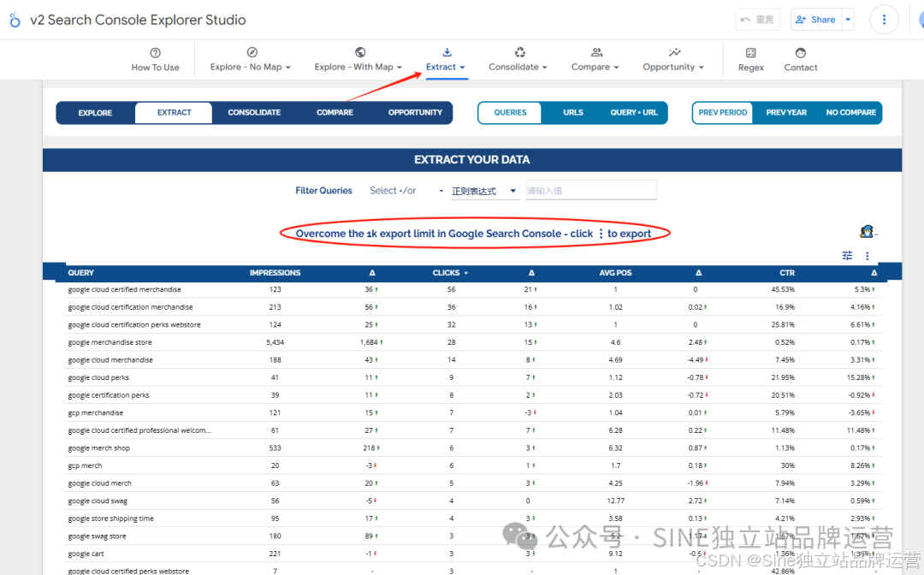Screen dimensions: 924x575
Task: Click query 'google store shipping time'
Action: click(x=110, y=519)
